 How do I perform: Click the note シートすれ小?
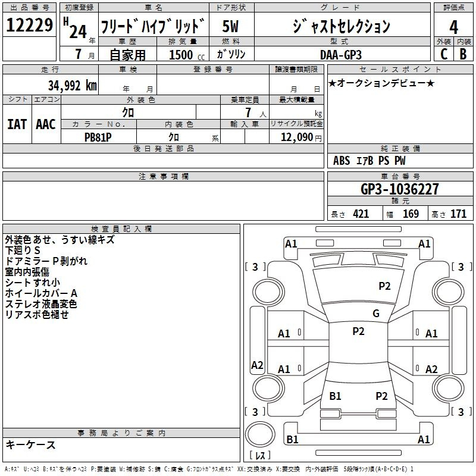33,282
